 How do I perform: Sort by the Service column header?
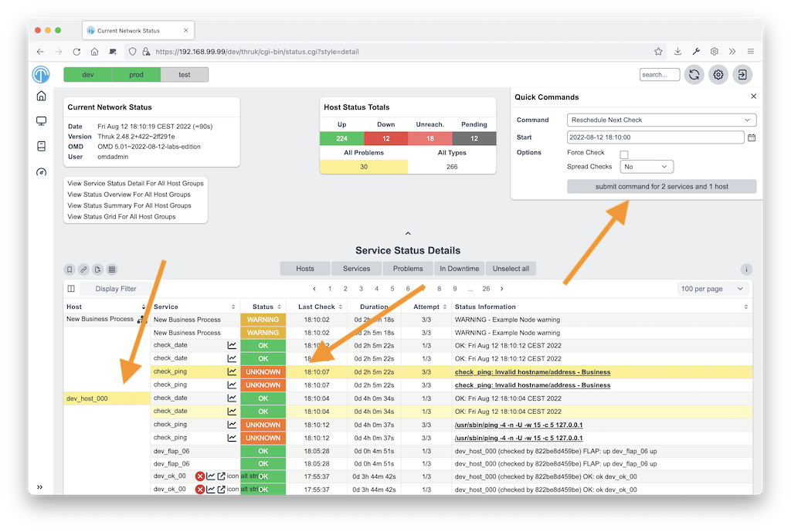pos(194,307)
